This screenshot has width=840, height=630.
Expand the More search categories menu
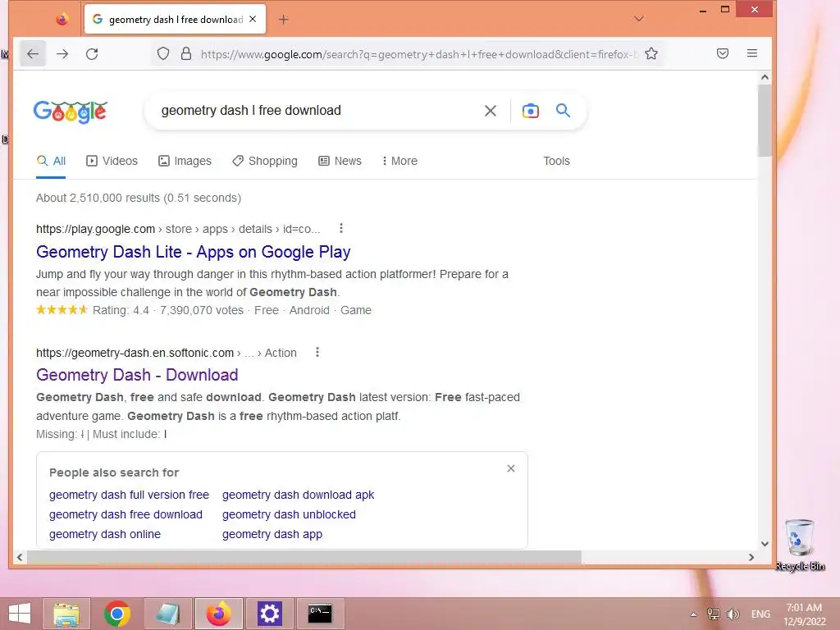click(x=399, y=161)
